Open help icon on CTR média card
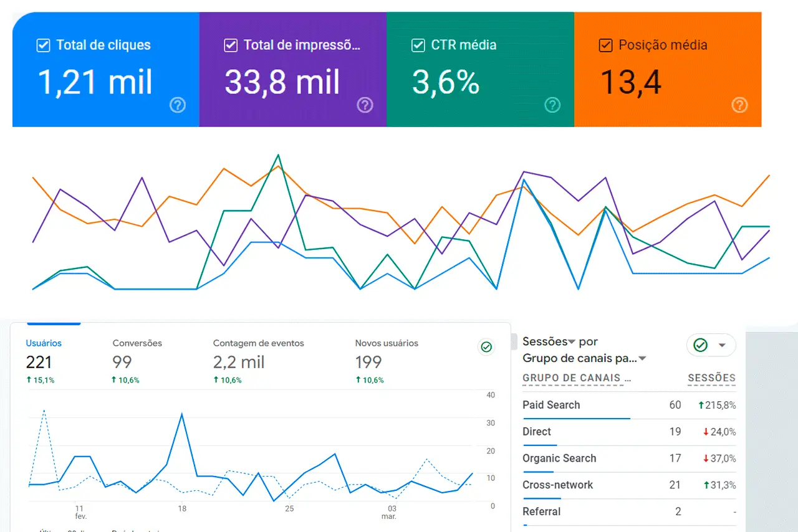The width and height of the screenshot is (798, 532). 552,105
